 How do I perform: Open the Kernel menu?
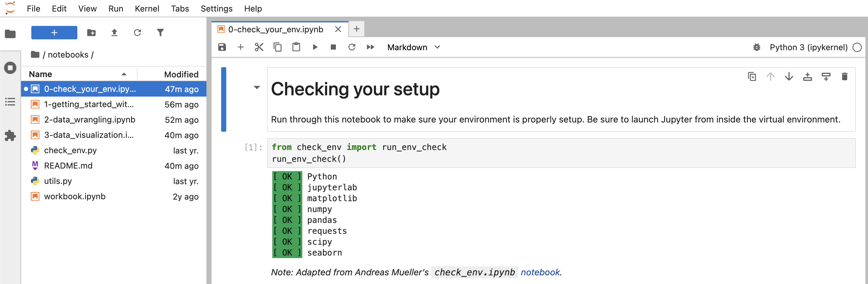coord(147,8)
